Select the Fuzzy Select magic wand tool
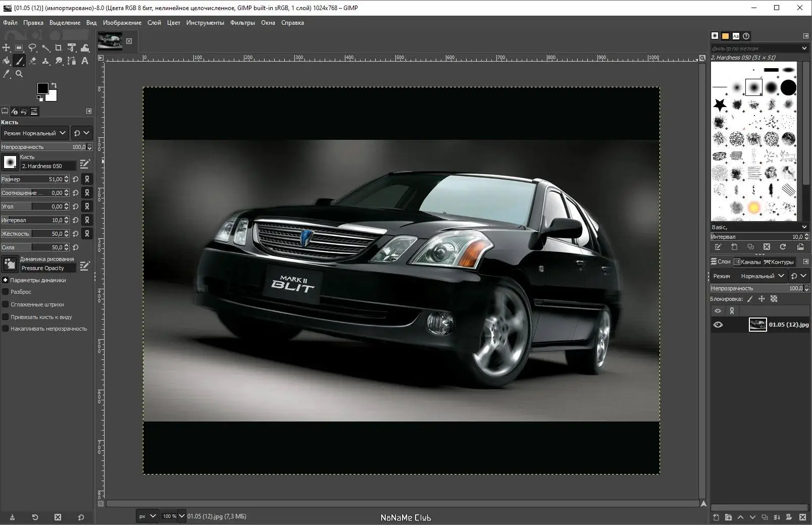The image size is (812, 525). (46, 48)
